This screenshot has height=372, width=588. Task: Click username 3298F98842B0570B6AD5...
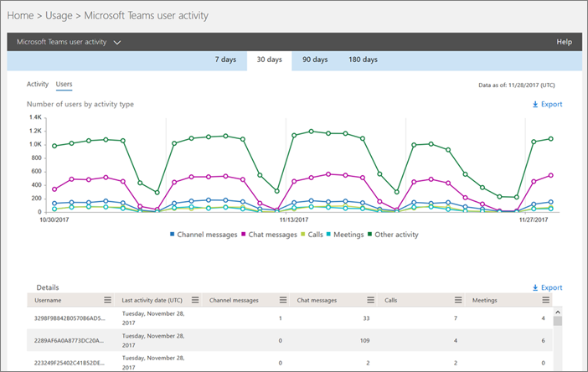tap(70, 318)
